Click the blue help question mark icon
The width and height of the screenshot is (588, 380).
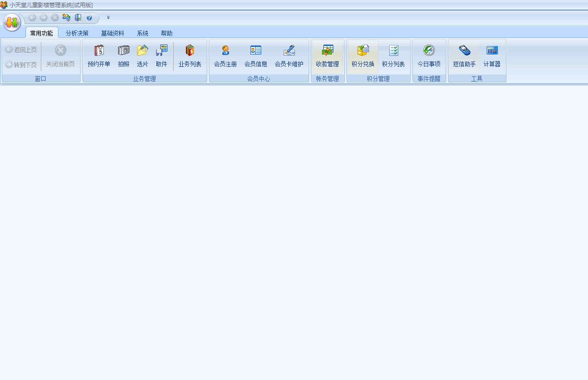89,18
